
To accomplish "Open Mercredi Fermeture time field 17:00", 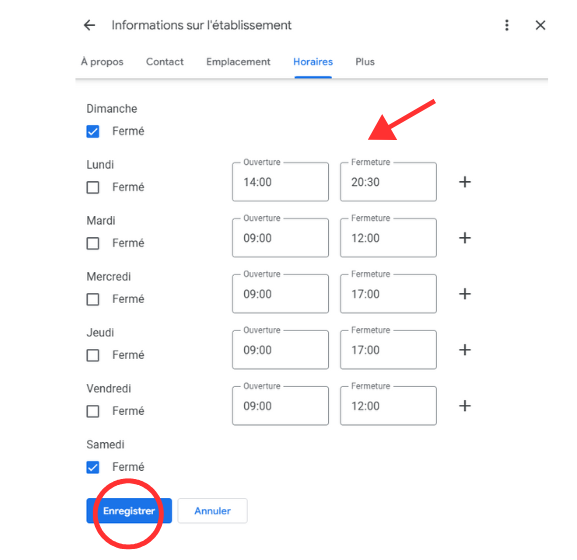I will click(388, 294).
